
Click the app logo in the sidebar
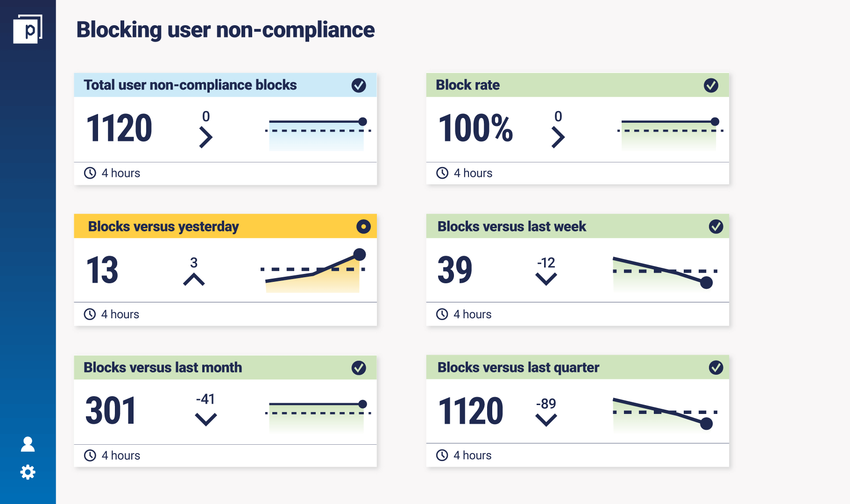[x=28, y=29]
